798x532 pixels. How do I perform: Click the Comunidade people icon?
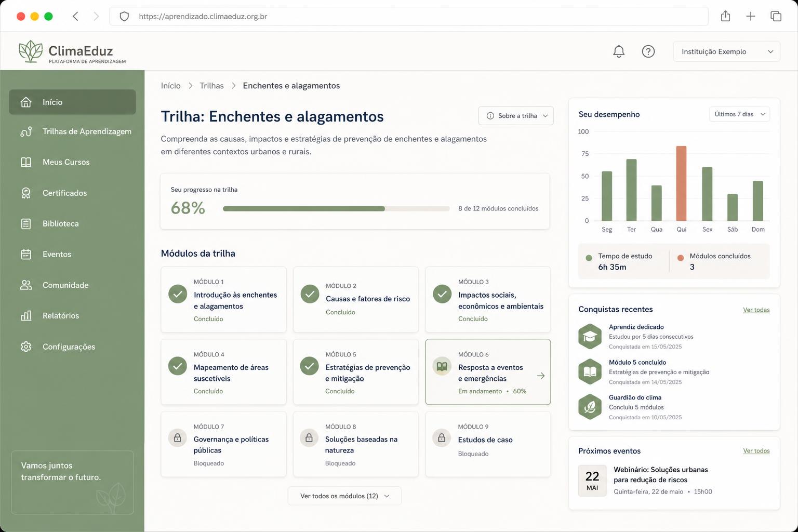coord(26,285)
